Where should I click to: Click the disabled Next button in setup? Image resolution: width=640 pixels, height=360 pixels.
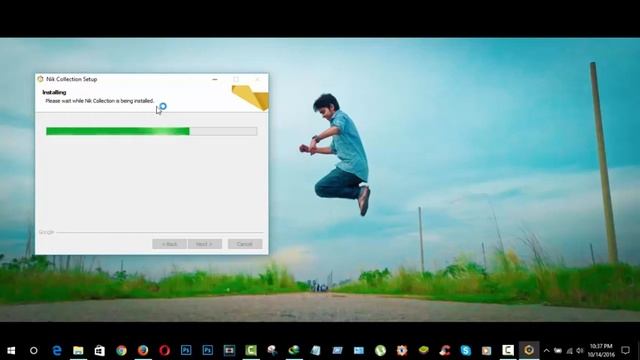point(205,244)
